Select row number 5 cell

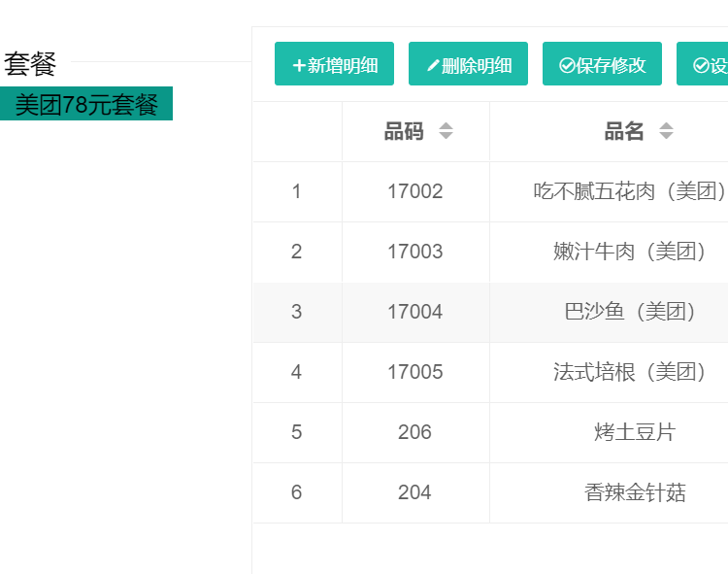tap(297, 432)
